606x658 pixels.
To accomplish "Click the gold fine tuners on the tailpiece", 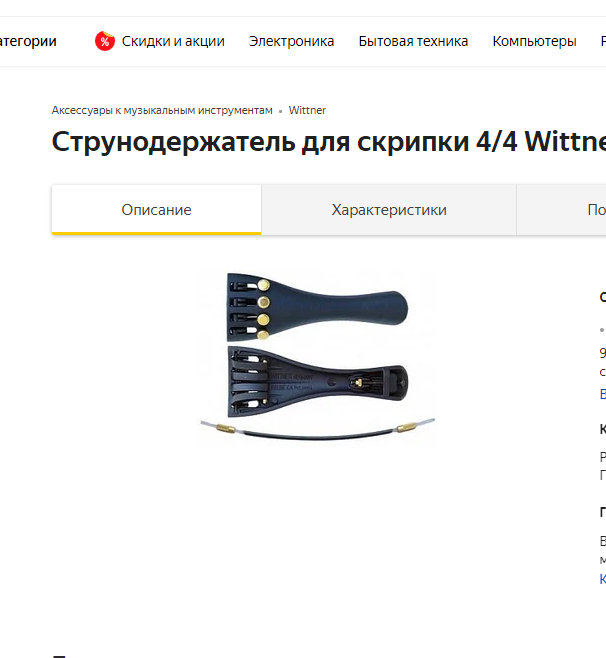I will pos(264,310).
